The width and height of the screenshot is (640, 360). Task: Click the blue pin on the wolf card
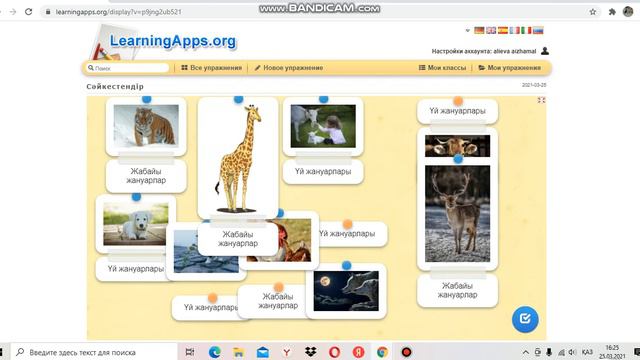[x=347, y=265]
